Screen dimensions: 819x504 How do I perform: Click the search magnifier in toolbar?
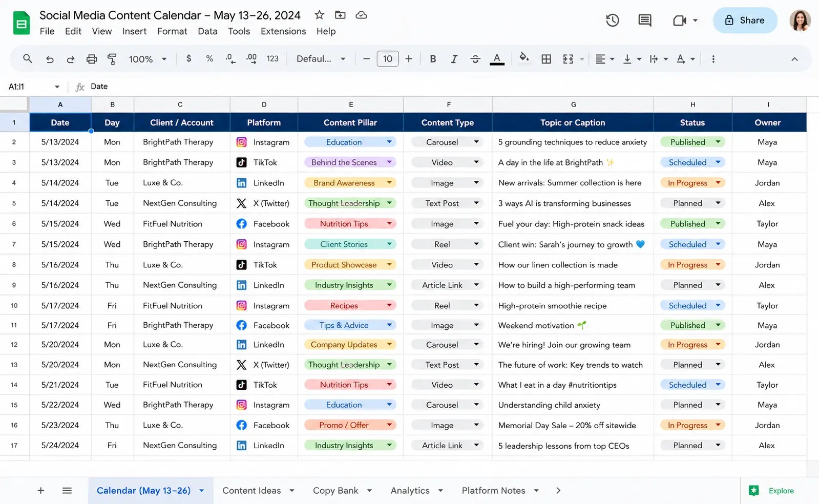coord(28,59)
